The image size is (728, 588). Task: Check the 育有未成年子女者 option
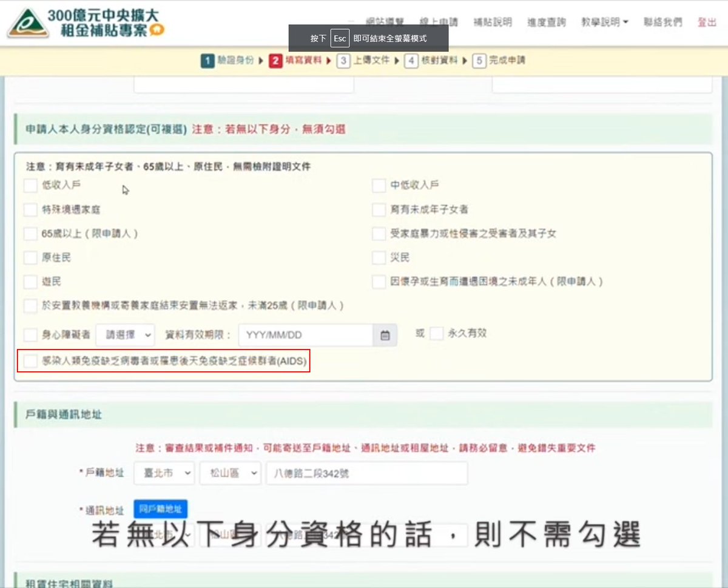click(x=379, y=209)
